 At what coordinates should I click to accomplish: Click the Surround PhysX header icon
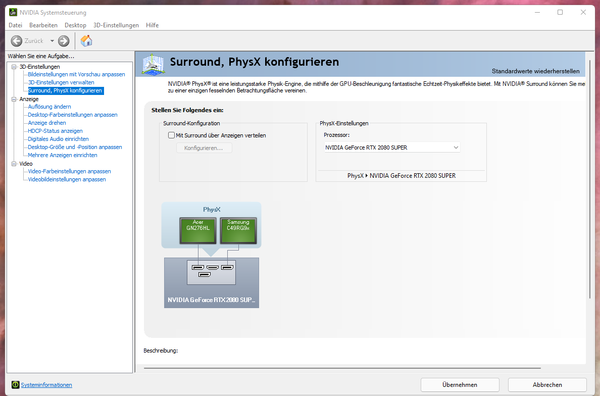point(153,64)
